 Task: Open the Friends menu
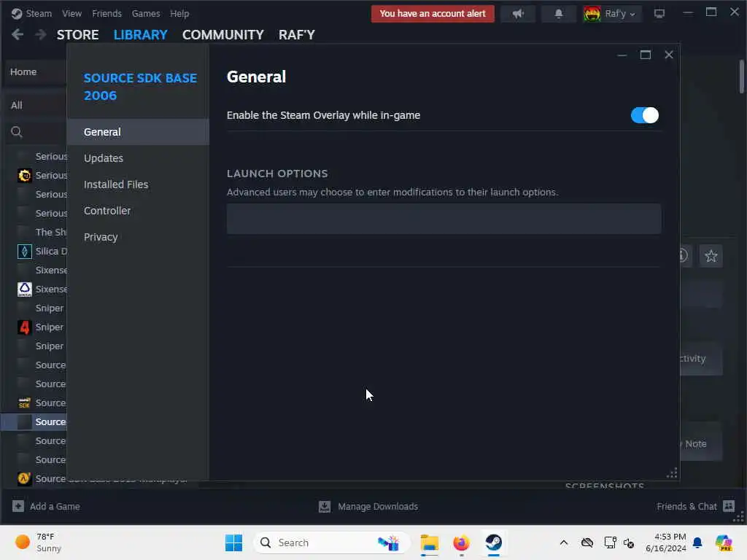click(x=107, y=13)
